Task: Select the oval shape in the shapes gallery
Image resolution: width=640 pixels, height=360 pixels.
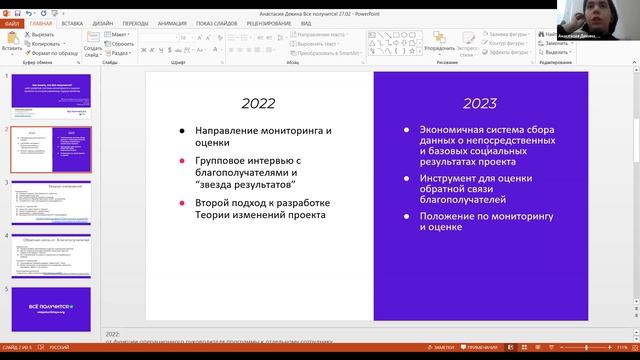Action: click(x=404, y=35)
